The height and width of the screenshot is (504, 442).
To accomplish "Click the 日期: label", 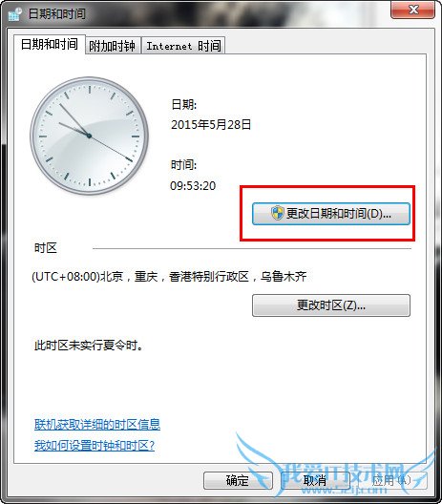I will point(184,104).
